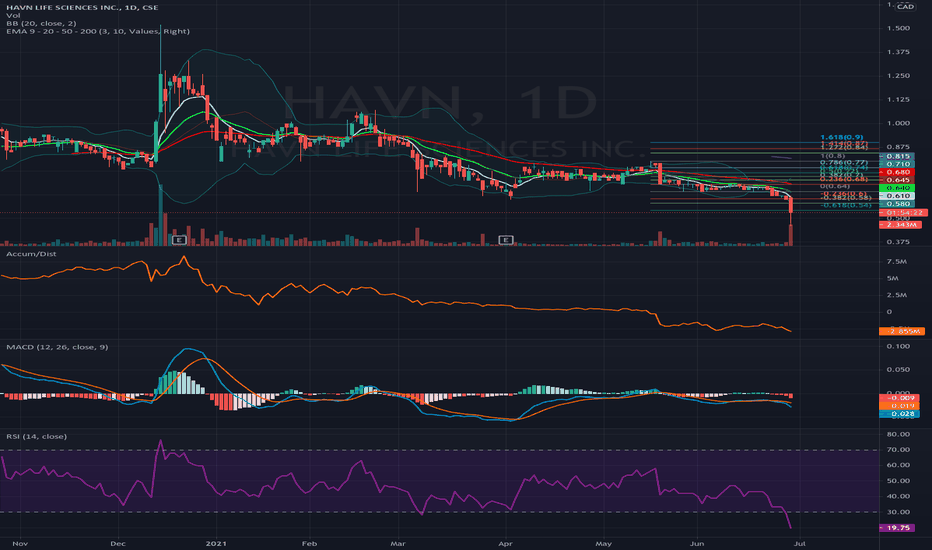932x550 pixels.
Task: Click the Jul label on the time axis
Action: pyautogui.click(x=800, y=543)
